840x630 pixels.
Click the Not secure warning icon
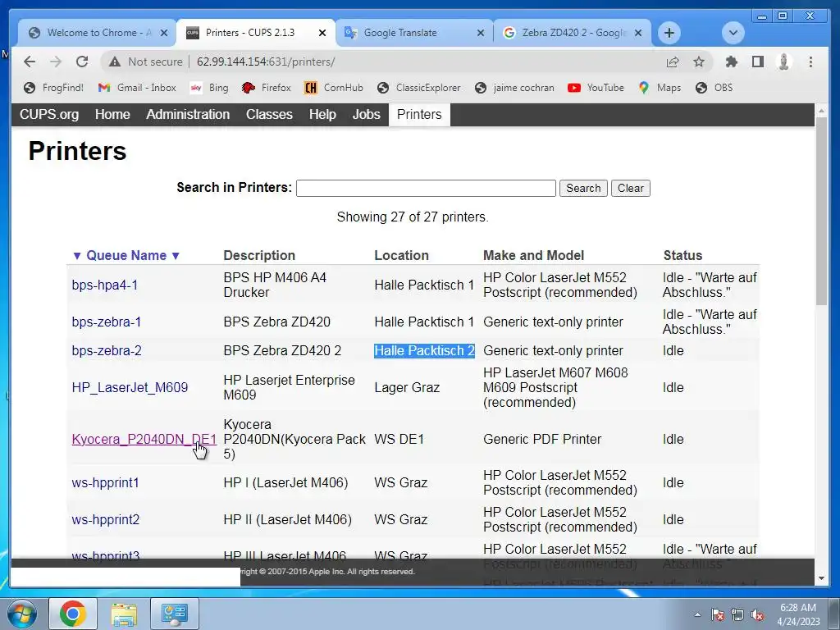[115, 62]
